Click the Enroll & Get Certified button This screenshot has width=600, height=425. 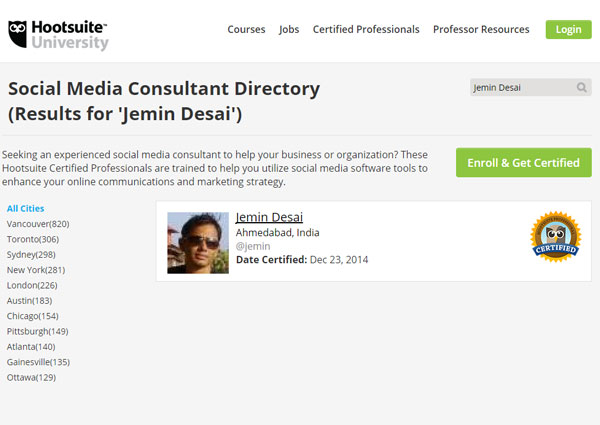click(523, 163)
